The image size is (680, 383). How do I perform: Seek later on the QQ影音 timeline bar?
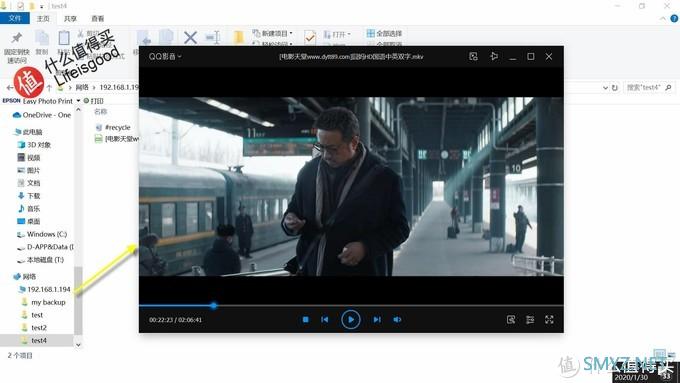click(390, 305)
